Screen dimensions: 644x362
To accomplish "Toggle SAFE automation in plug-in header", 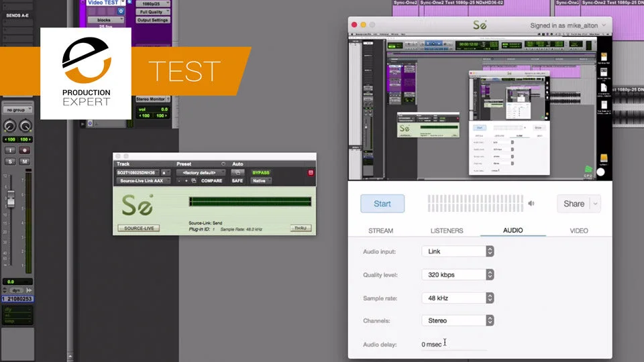I will coord(237,180).
